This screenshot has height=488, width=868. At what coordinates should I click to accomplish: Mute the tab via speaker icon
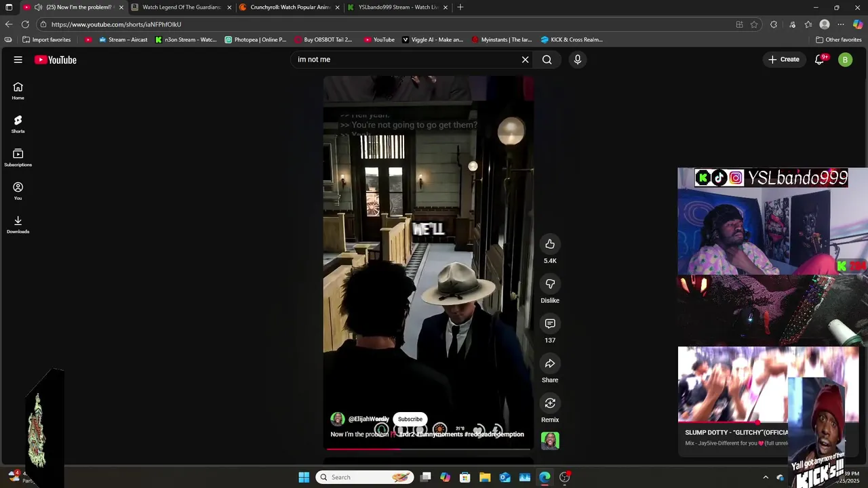click(x=38, y=7)
